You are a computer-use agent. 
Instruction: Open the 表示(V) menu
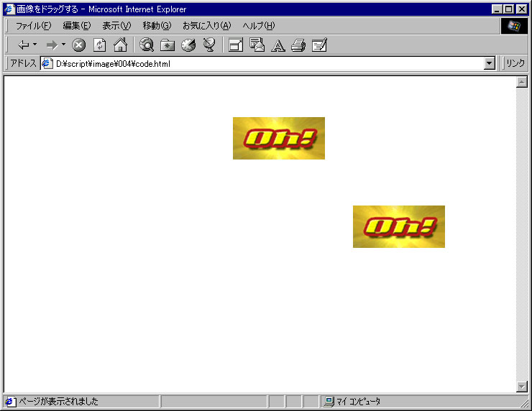click(116, 26)
